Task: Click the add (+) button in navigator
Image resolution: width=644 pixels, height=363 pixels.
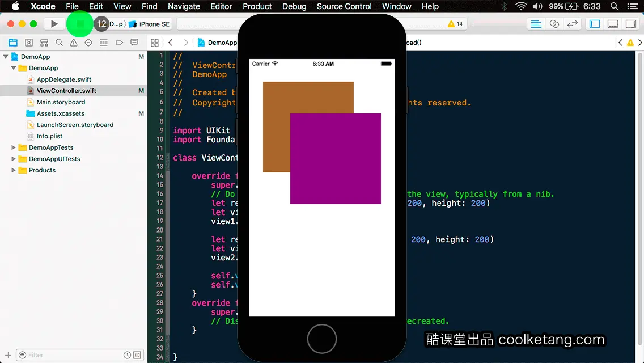Action: pyautogui.click(x=8, y=355)
